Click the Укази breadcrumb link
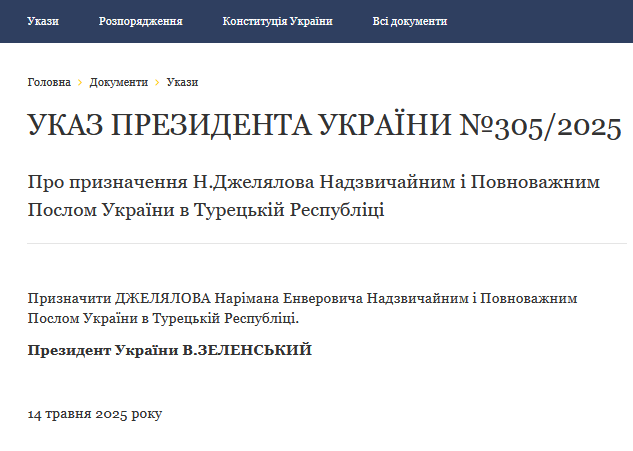This screenshot has height=451, width=633. 182,82
